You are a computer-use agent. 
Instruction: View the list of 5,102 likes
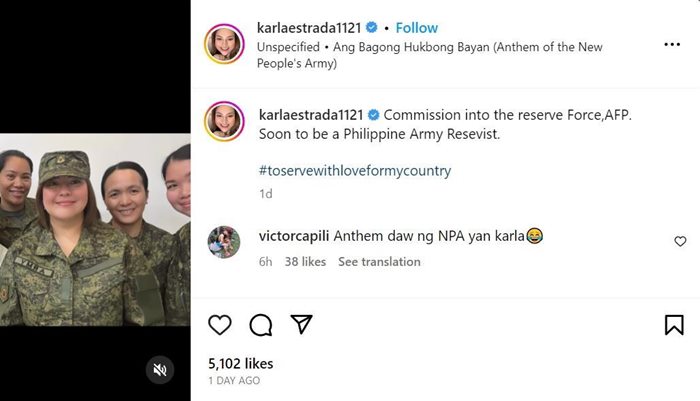pyautogui.click(x=240, y=364)
